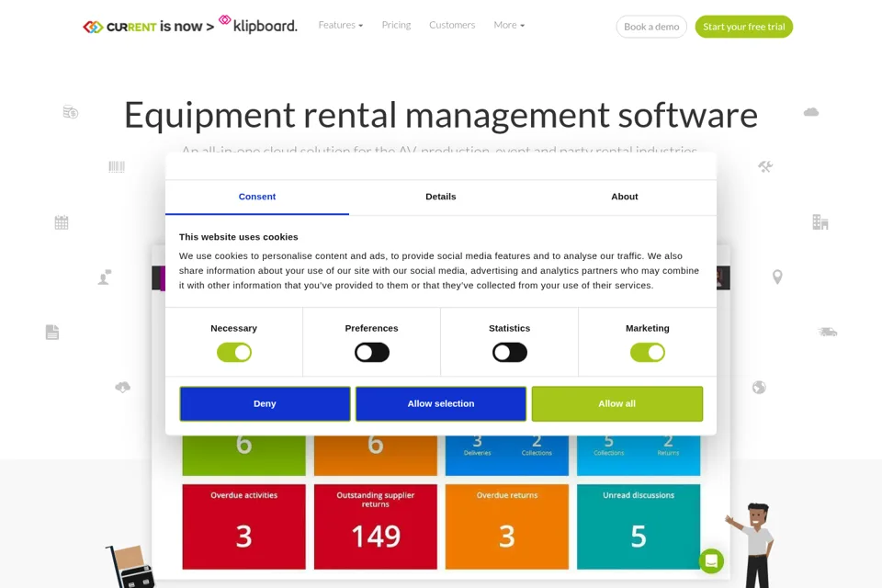Open the Customers page
Screen dimensions: 882x588
point(452,25)
